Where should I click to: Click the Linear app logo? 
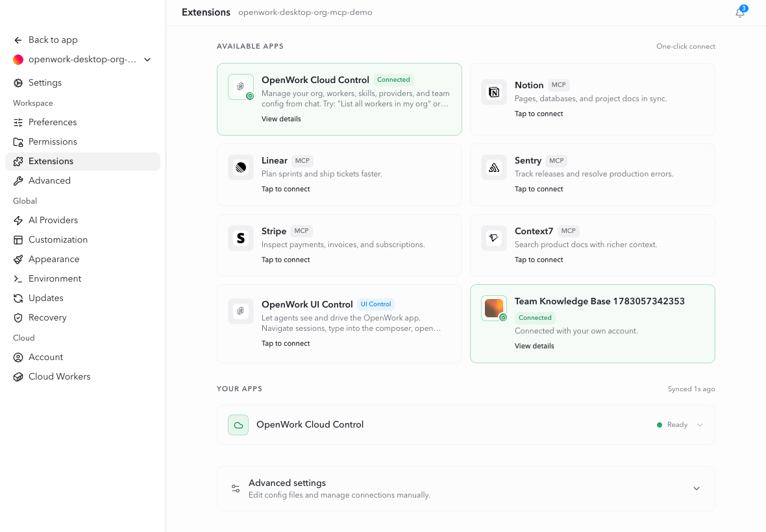[x=241, y=168]
